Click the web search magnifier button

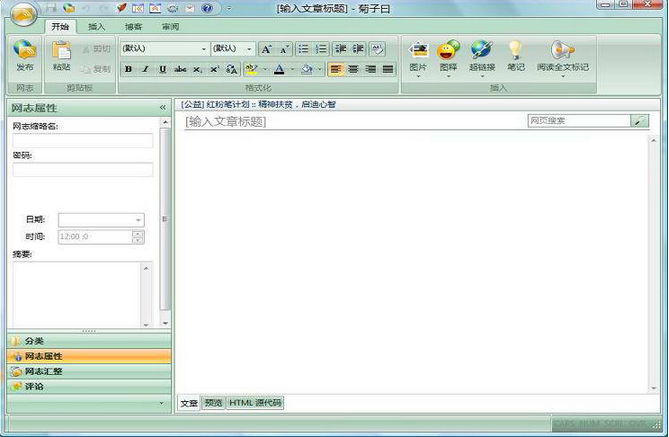click(639, 121)
